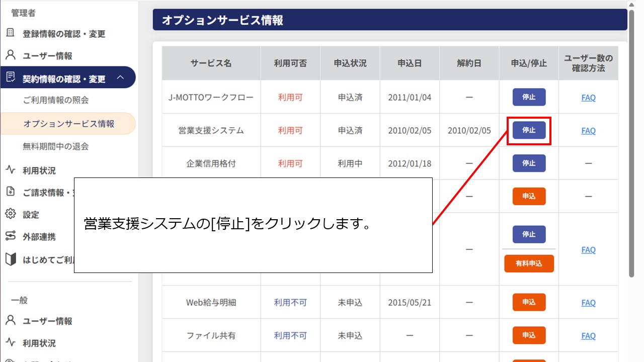Click the gear icon beside 設定
Viewport: 644px width, 362px height.
pyautogui.click(x=11, y=214)
